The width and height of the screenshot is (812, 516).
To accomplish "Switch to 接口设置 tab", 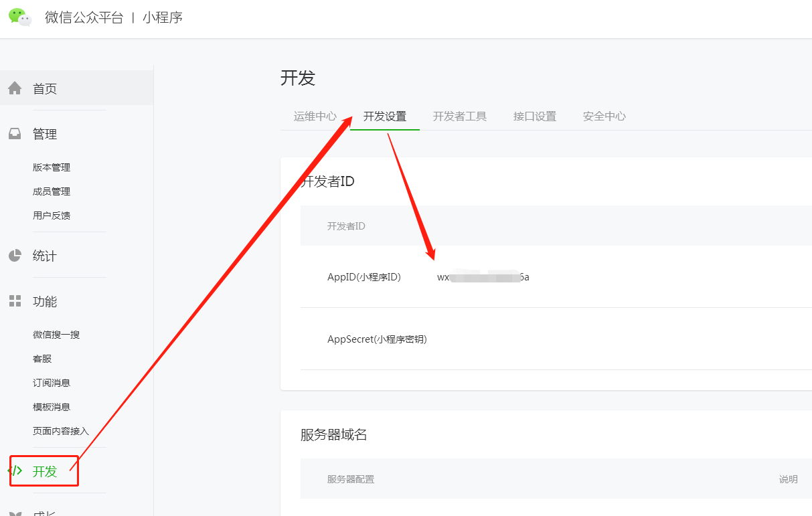I will pos(535,116).
